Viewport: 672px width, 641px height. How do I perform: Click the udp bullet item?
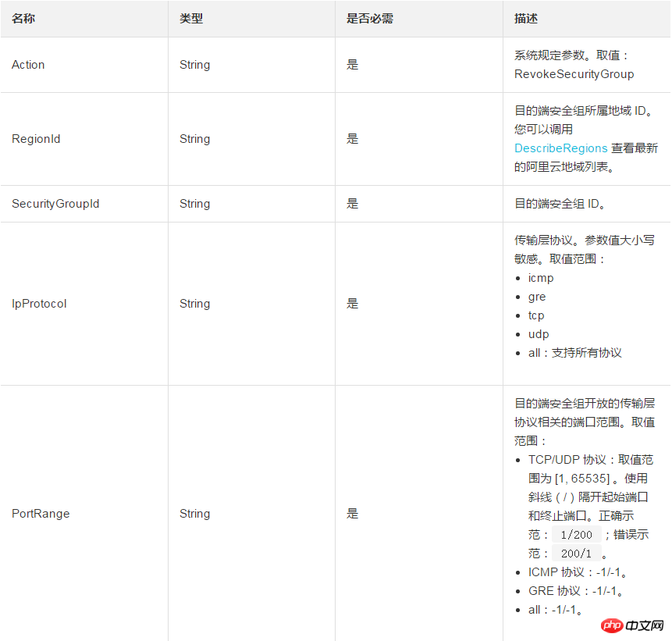(539, 334)
